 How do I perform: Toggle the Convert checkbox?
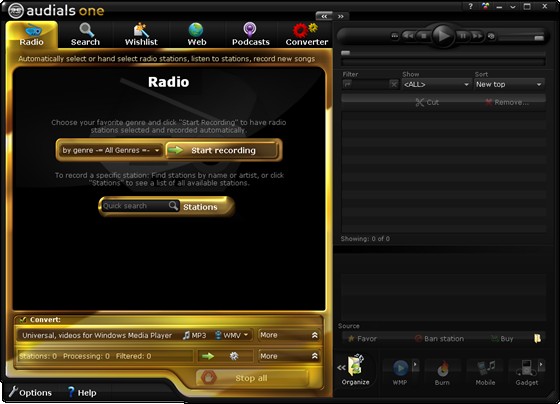click(x=23, y=319)
